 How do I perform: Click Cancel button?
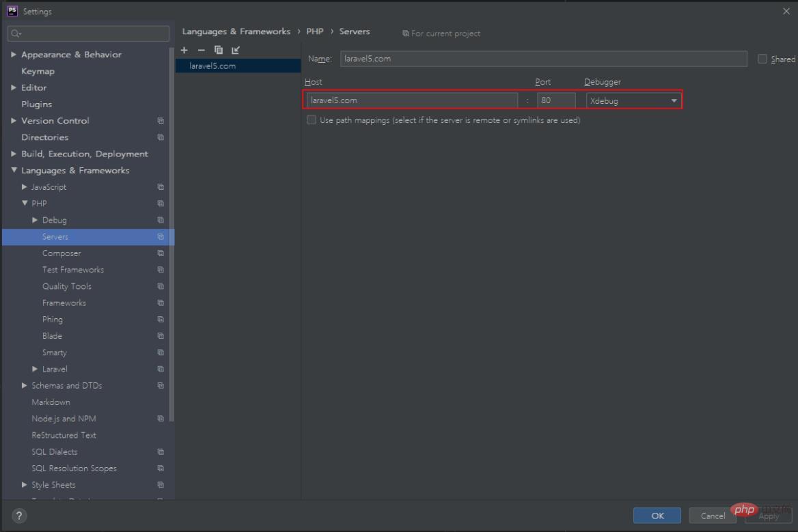[x=713, y=515]
